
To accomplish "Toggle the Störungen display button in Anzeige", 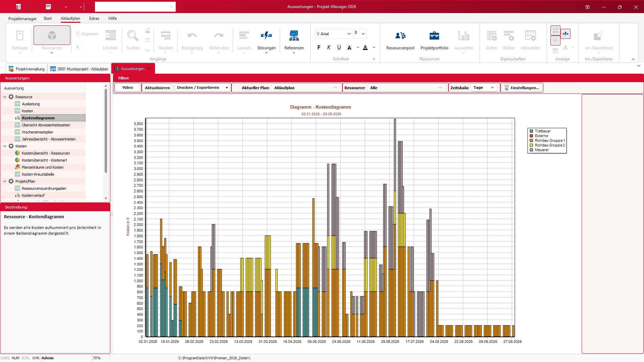I will tap(566, 34).
